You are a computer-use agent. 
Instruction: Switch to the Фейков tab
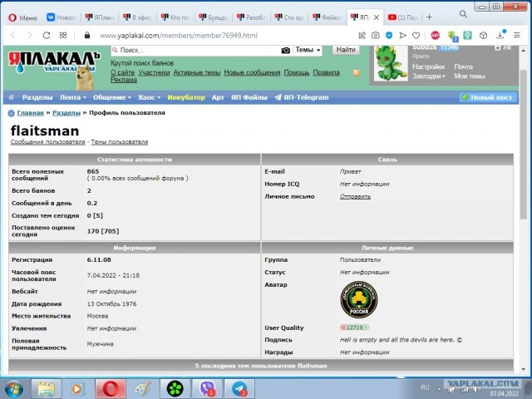pos(327,17)
